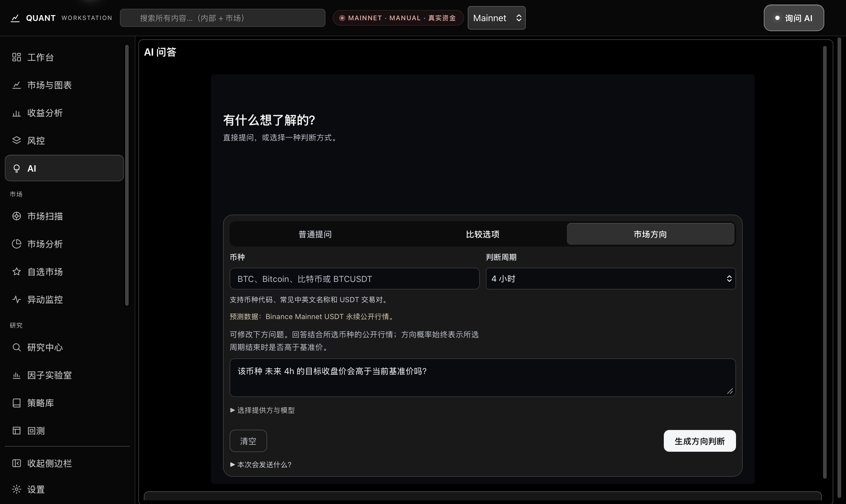Switch to the 普通提问 tab
846x504 pixels.
(x=315, y=234)
